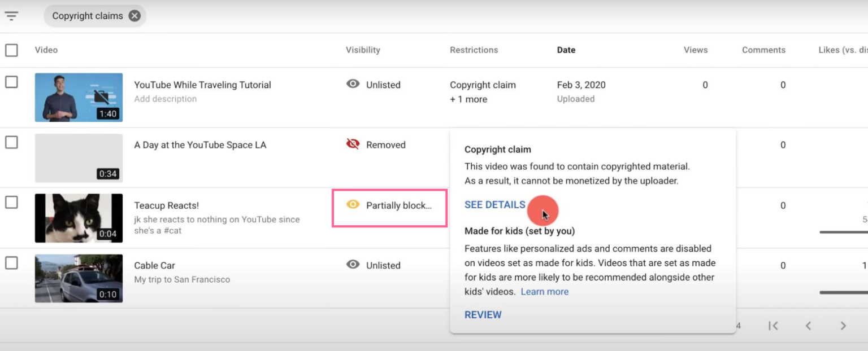Click the Unlisted eye icon on Traveling Tutorial row

pyautogui.click(x=353, y=84)
